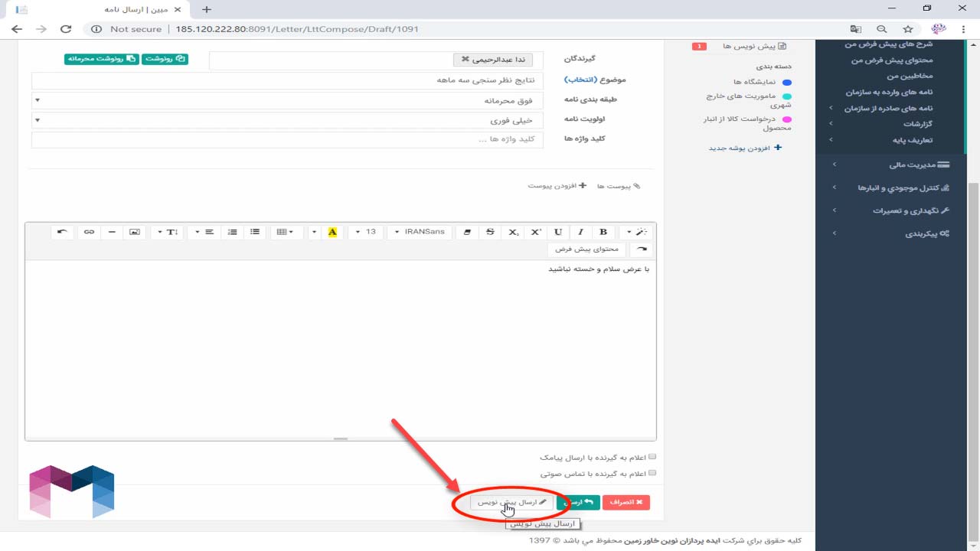Toggle italic formatting
The image size is (980, 551).
(x=580, y=232)
